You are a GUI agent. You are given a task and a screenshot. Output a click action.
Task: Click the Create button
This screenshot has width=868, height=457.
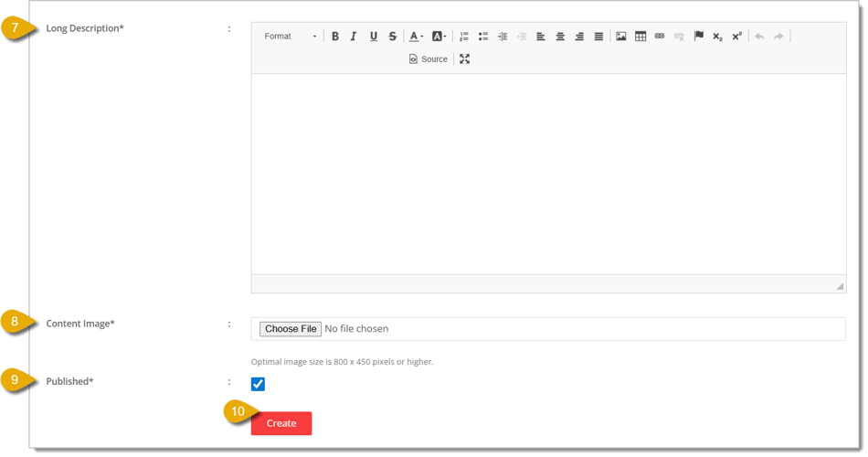281,424
